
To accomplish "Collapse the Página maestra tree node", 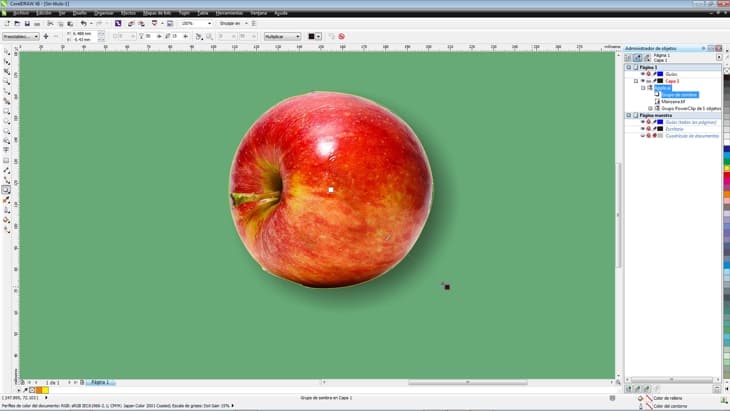I will click(629, 115).
